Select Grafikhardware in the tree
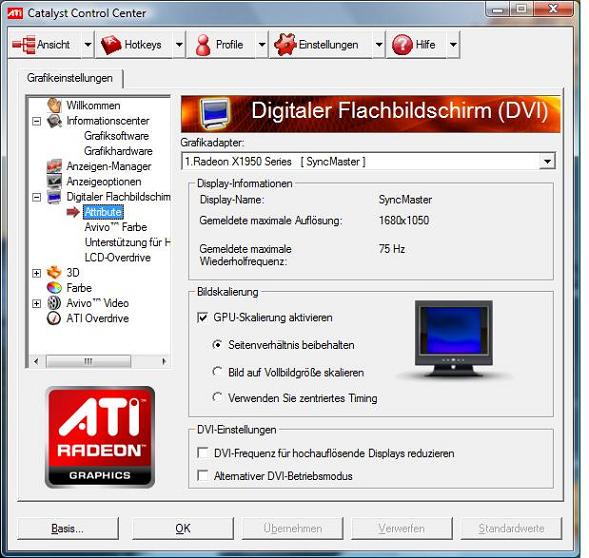Viewport: 589px width, 558px height. point(118,151)
